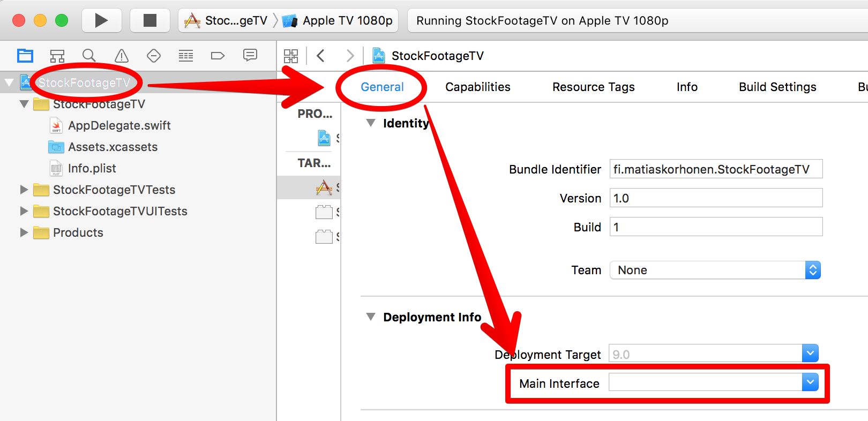Image resolution: width=868 pixels, height=421 pixels.
Task: Open related items grid menu
Action: point(291,56)
